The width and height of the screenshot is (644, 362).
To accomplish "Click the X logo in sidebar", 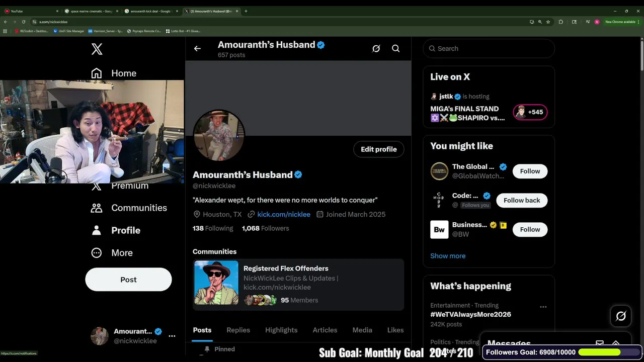I will (97, 49).
